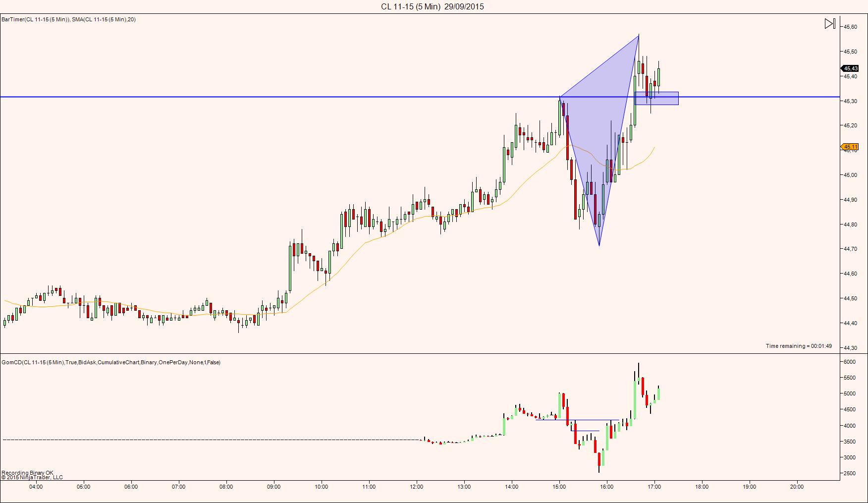Click the 2500 label on GomCD axis
Viewport: 868px width, 503px height.
pos(849,474)
